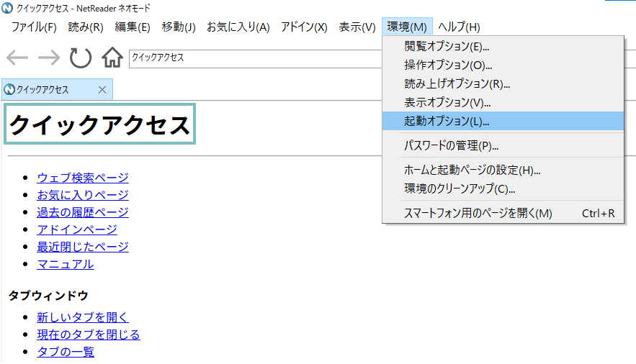Click the NetReader favicon on the tab
Image resolution: width=636 pixels, height=364 pixels.
click(x=9, y=89)
